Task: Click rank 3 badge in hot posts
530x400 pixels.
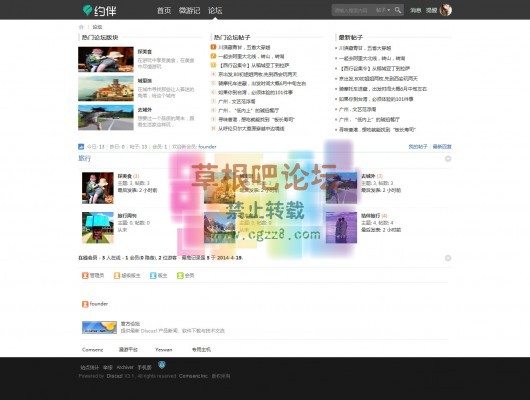Action: (x=213, y=65)
